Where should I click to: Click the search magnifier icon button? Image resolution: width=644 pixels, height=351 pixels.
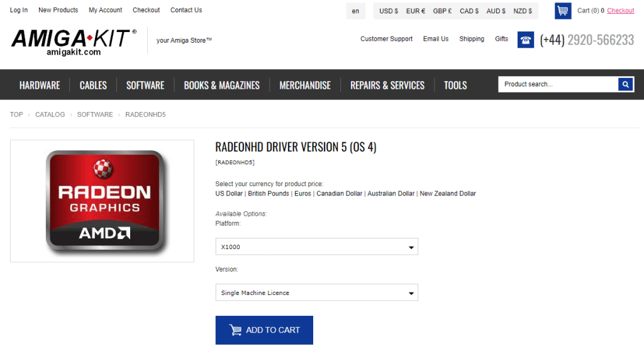pyautogui.click(x=625, y=84)
